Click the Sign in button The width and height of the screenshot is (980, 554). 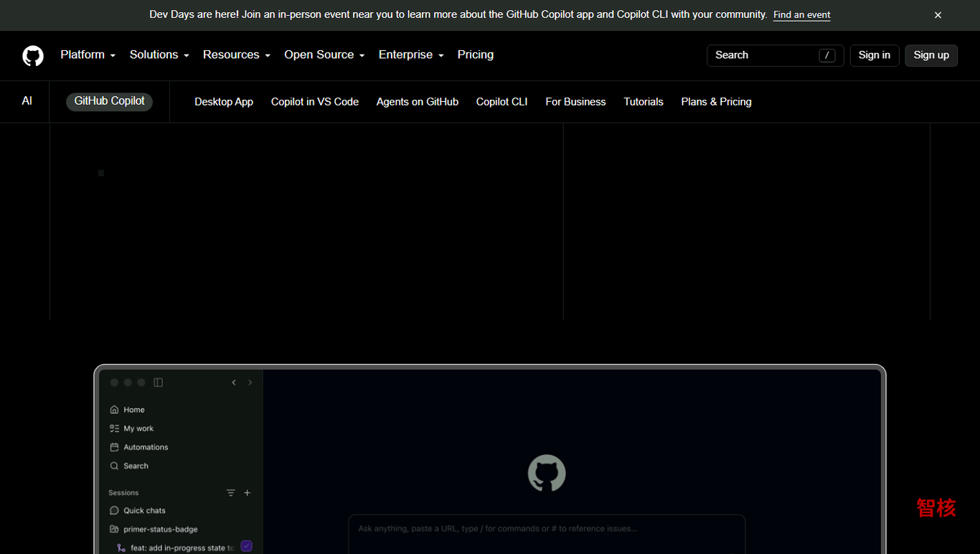[x=874, y=55]
